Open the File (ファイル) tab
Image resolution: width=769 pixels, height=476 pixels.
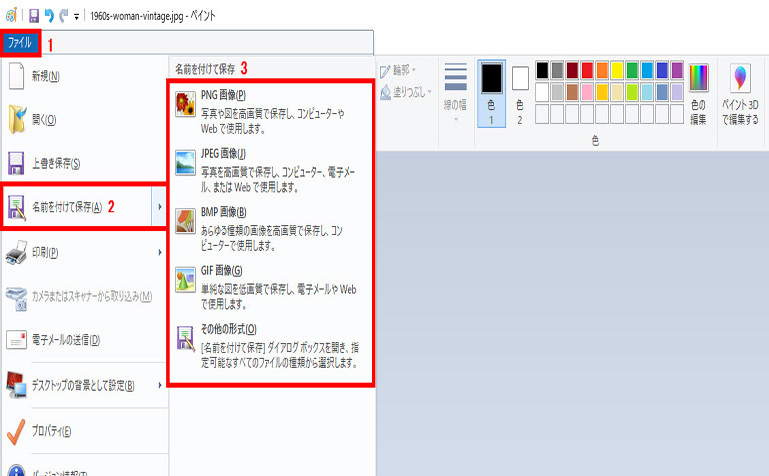coord(20,44)
